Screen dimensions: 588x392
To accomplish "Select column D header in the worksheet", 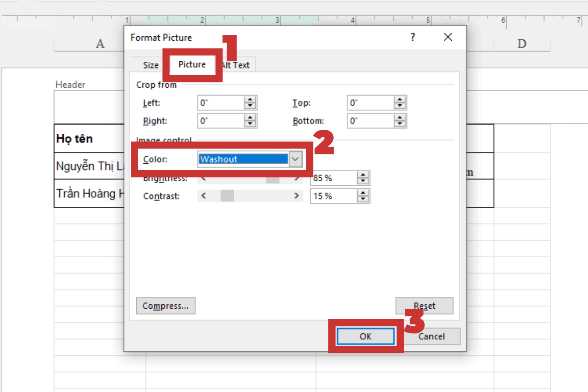I will point(522,44).
